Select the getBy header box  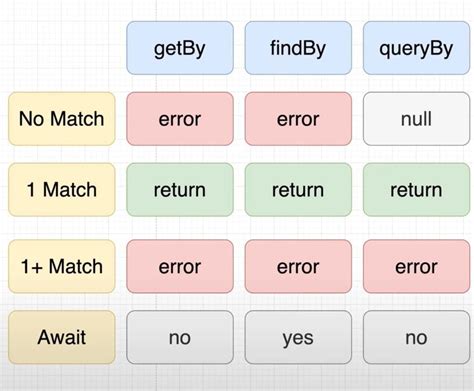180,48
